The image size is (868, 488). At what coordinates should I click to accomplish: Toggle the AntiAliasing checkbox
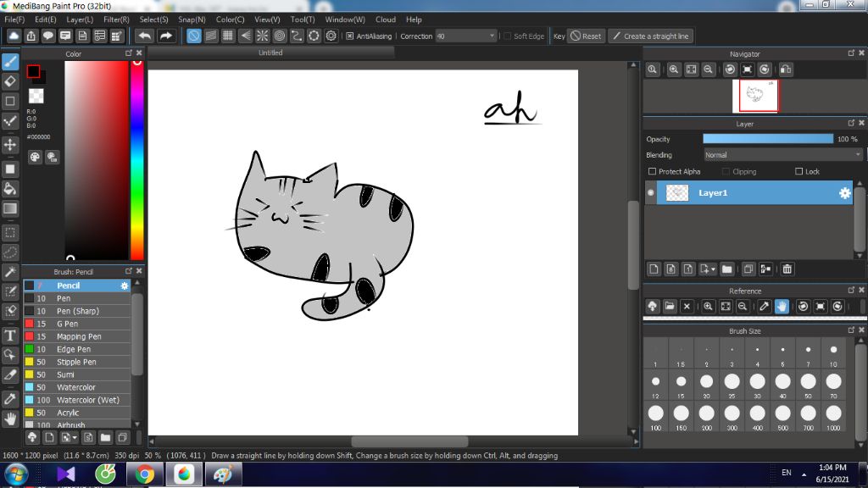click(350, 36)
